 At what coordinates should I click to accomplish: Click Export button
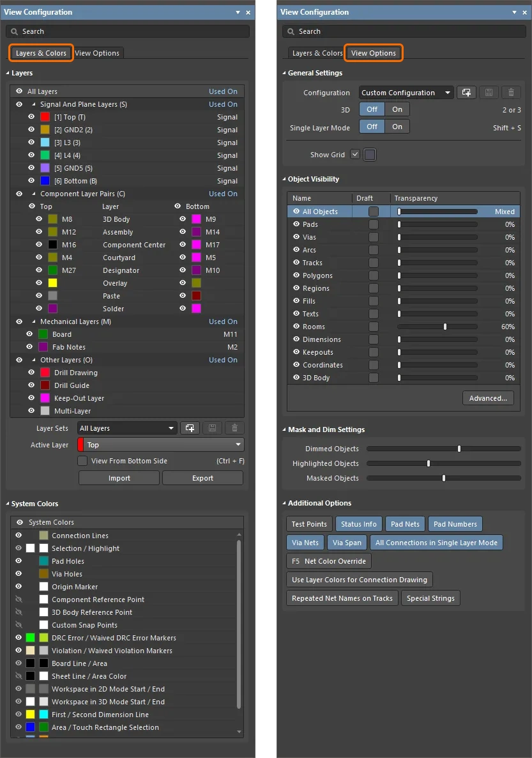(x=202, y=477)
